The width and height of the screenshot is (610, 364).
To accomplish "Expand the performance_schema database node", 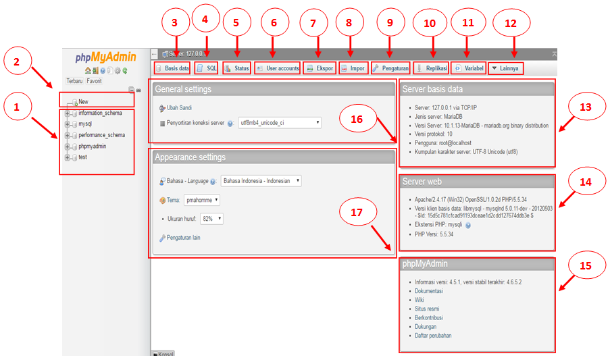I will tap(68, 135).
